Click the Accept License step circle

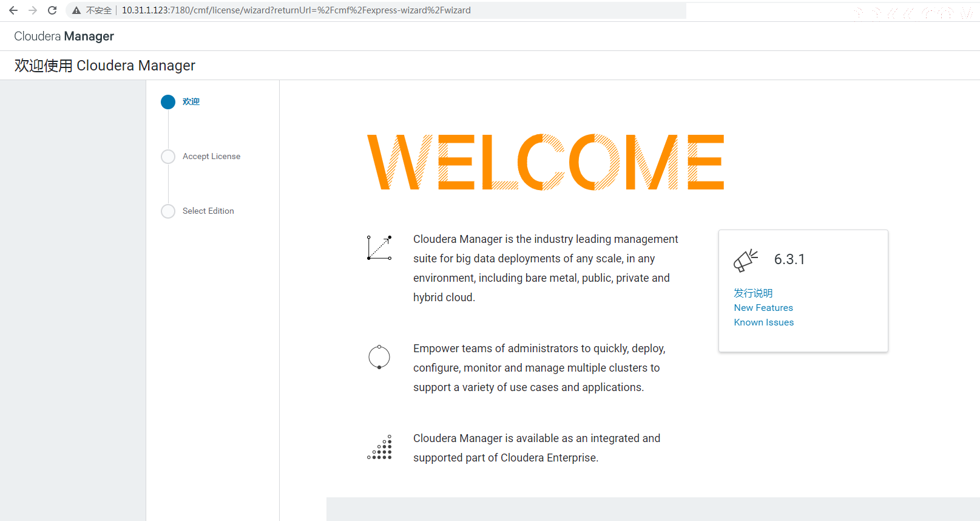(168, 157)
